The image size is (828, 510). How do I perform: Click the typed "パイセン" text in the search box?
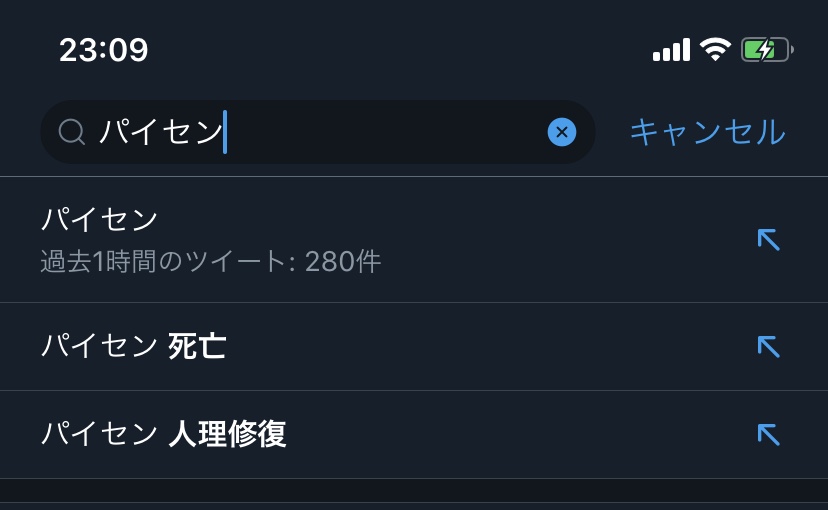(160, 132)
